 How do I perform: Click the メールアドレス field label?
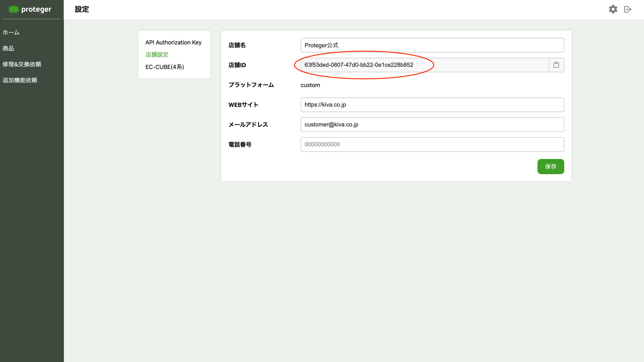point(248,124)
